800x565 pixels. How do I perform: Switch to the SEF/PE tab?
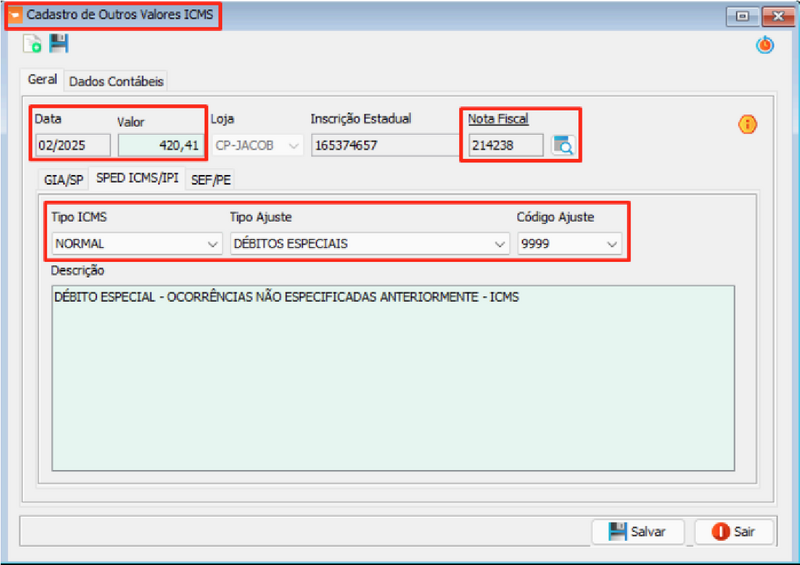[x=211, y=179]
